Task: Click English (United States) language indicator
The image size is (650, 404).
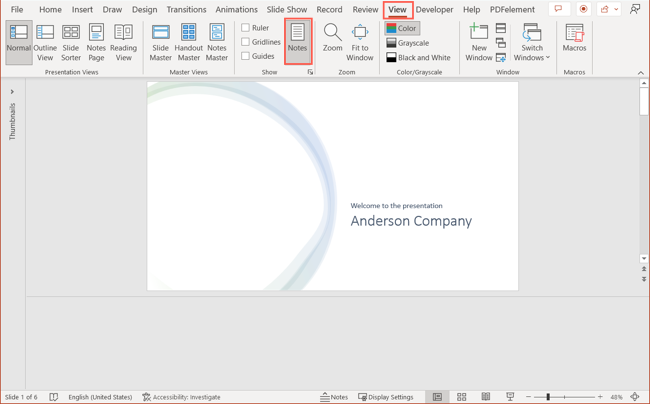Action: coord(100,397)
